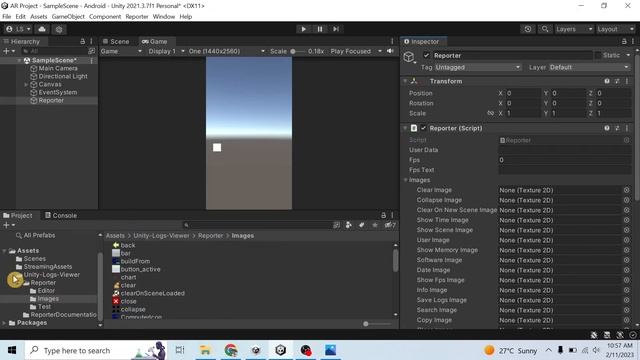
Task: Switch to the Console tab
Action: click(x=61, y=216)
